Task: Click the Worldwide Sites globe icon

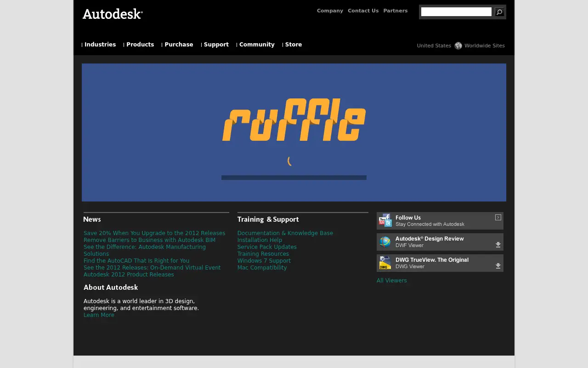Action: coord(458,46)
